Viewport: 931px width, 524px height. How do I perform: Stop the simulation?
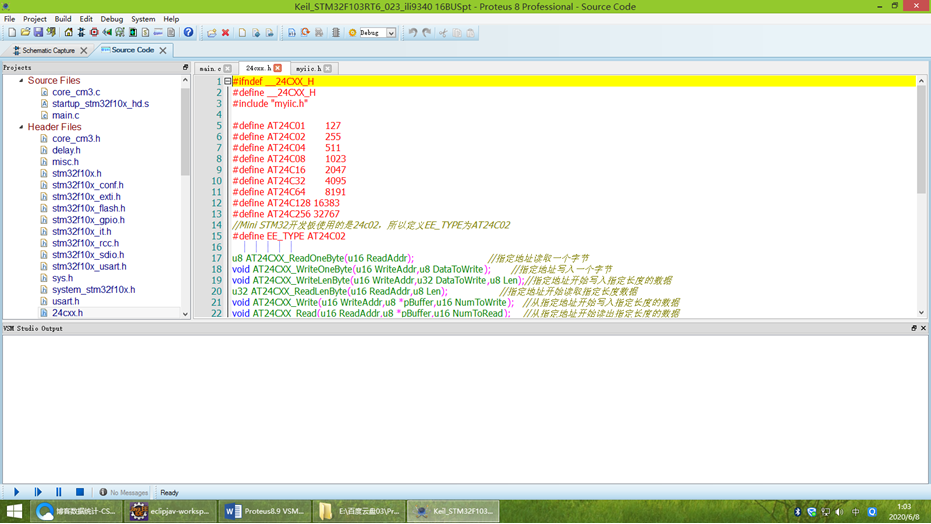click(x=80, y=492)
